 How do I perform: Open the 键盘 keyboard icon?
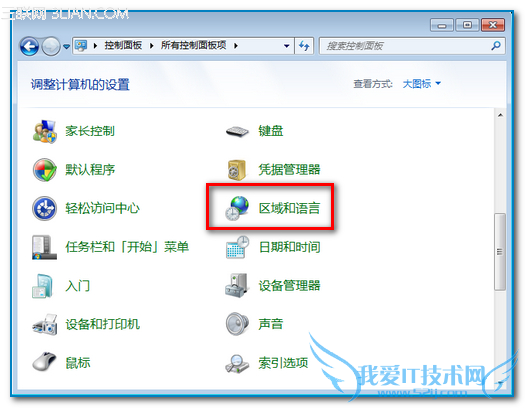click(x=237, y=131)
